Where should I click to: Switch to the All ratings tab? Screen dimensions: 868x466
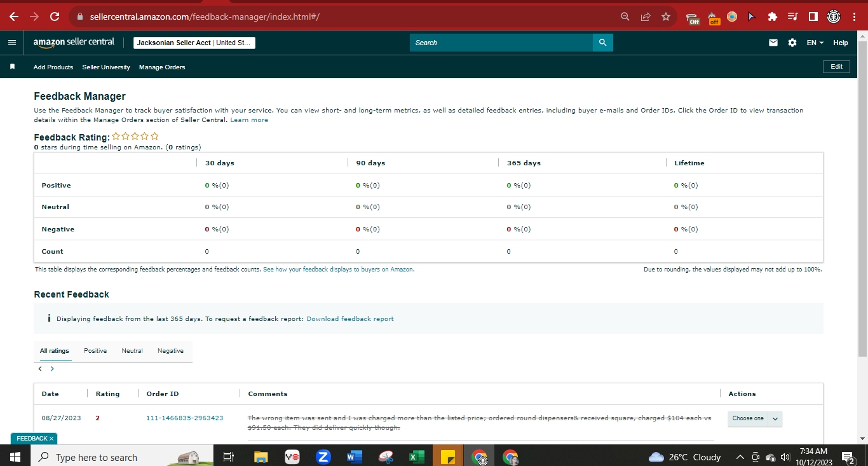[54, 351]
